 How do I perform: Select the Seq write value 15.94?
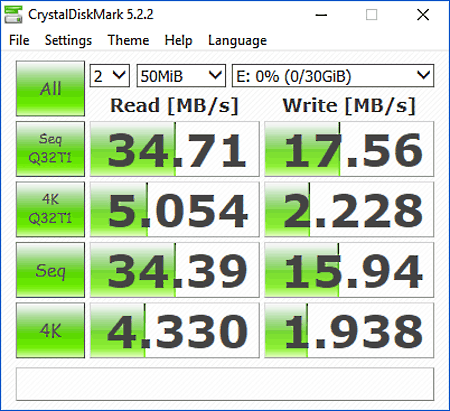coord(349,270)
